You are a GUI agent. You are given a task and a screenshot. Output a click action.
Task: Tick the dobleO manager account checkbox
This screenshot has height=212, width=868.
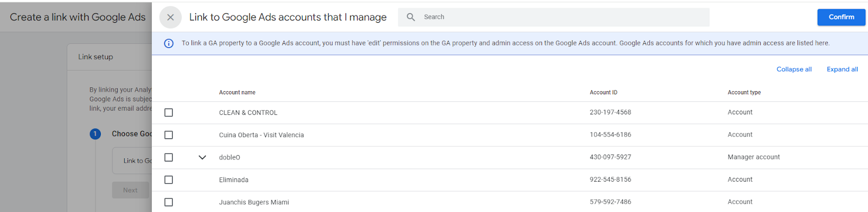[x=169, y=157]
